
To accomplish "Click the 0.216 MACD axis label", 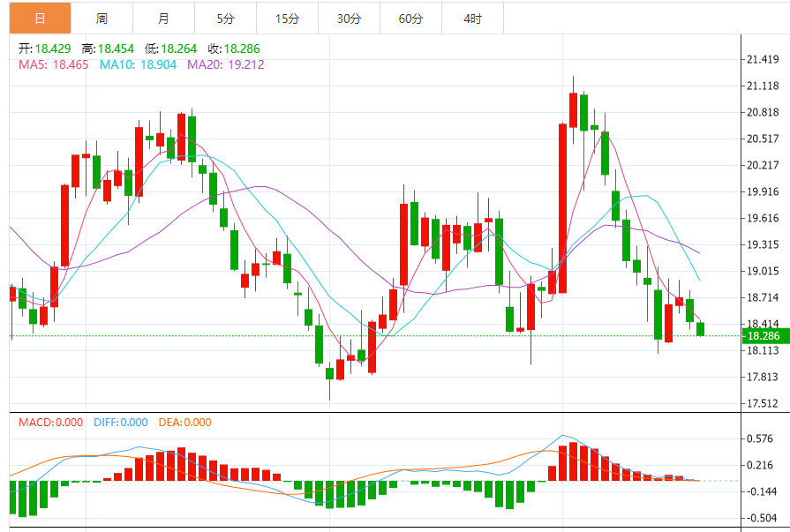I will click(x=761, y=465).
